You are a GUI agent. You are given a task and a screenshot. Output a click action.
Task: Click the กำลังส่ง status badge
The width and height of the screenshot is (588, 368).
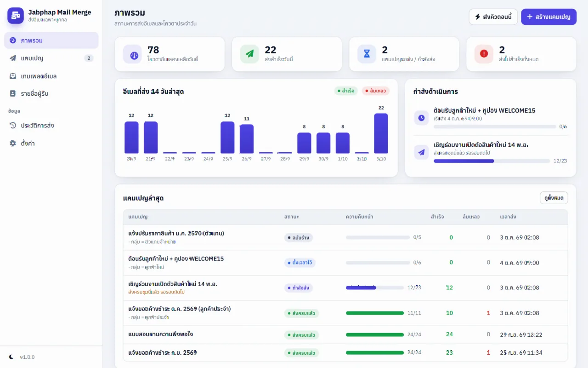pos(299,288)
